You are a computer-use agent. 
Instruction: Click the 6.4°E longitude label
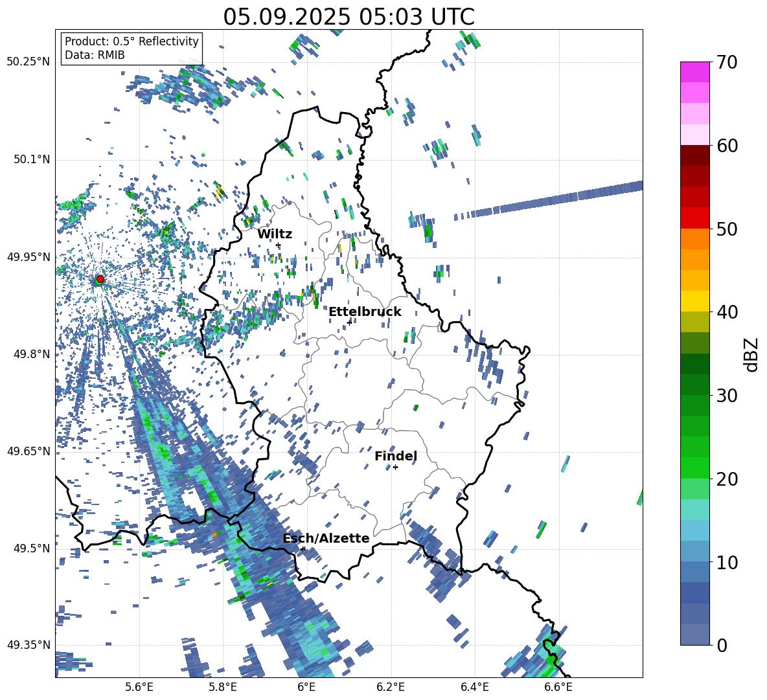[474, 688]
